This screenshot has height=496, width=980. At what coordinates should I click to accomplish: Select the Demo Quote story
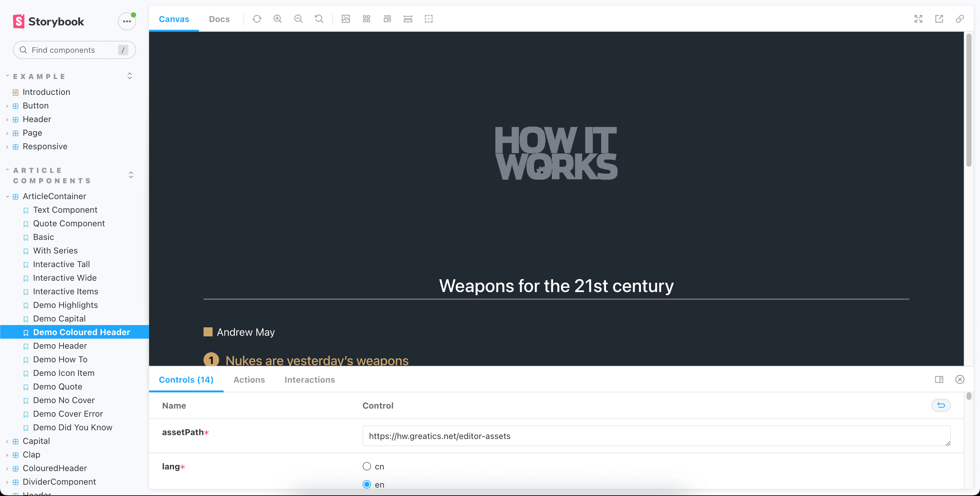(x=57, y=387)
